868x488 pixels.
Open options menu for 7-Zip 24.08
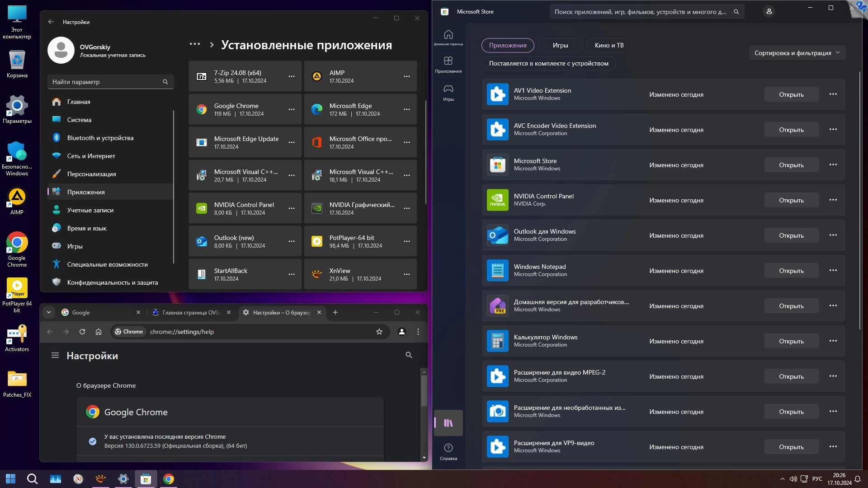(x=291, y=76)
